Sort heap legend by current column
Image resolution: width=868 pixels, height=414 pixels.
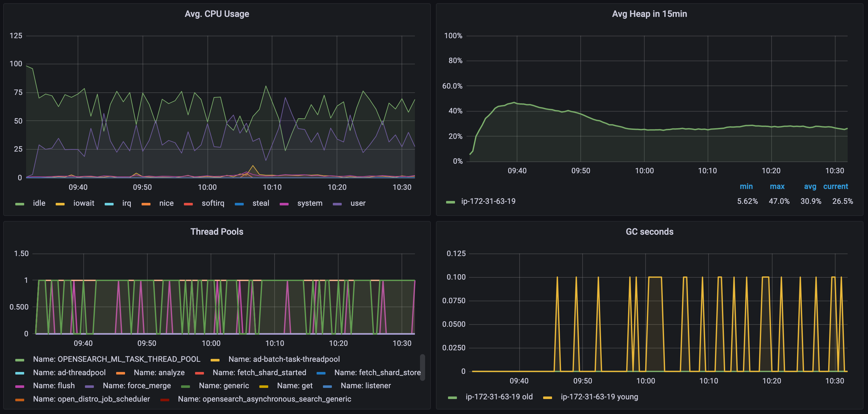pos(835,186)
